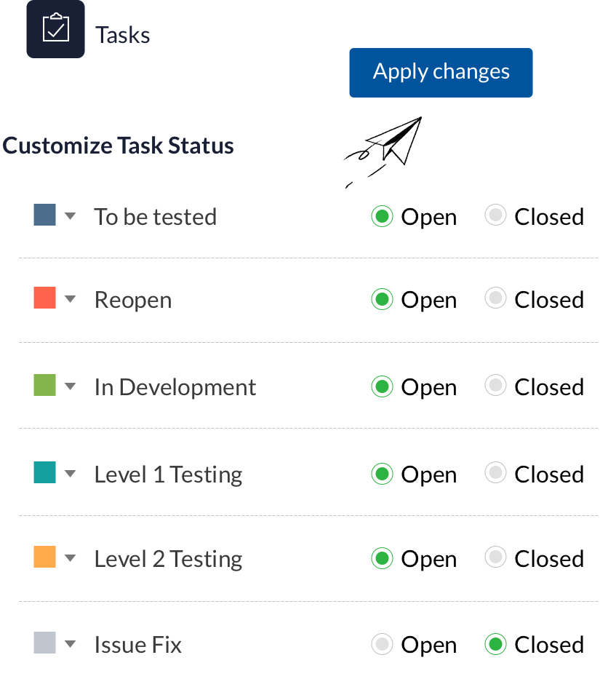Expand the color dropdown arrow for To be tested
Viewport: 616px width, 687px height.
[70, 216]
